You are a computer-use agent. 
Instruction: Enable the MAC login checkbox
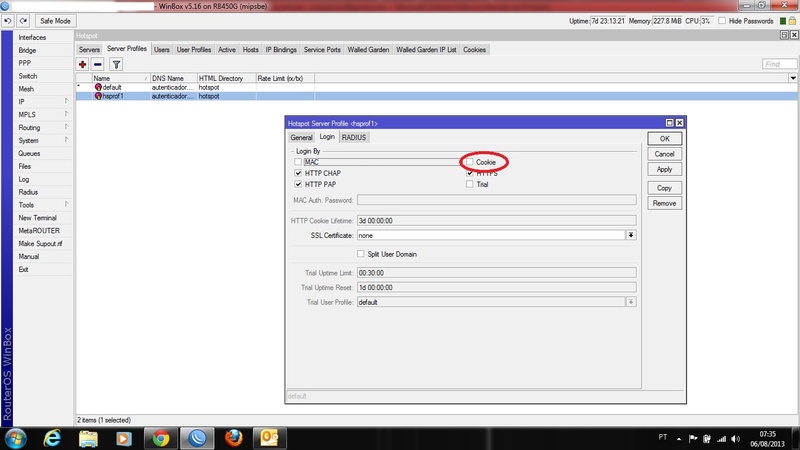click(298, 162)
